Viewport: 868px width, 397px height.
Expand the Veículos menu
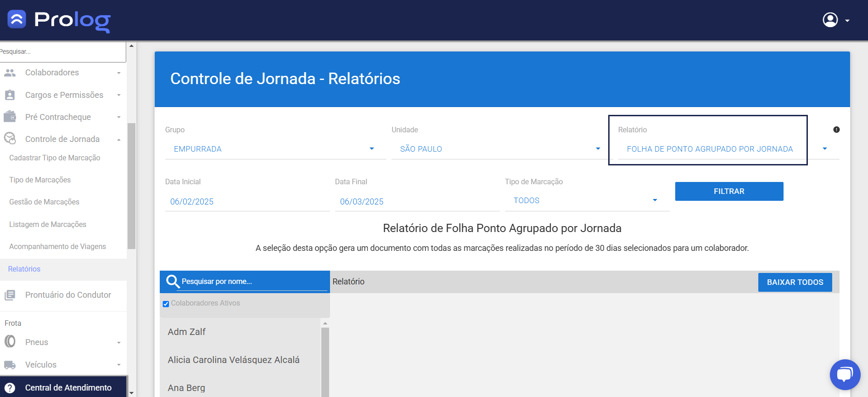(x=119, y=365)
